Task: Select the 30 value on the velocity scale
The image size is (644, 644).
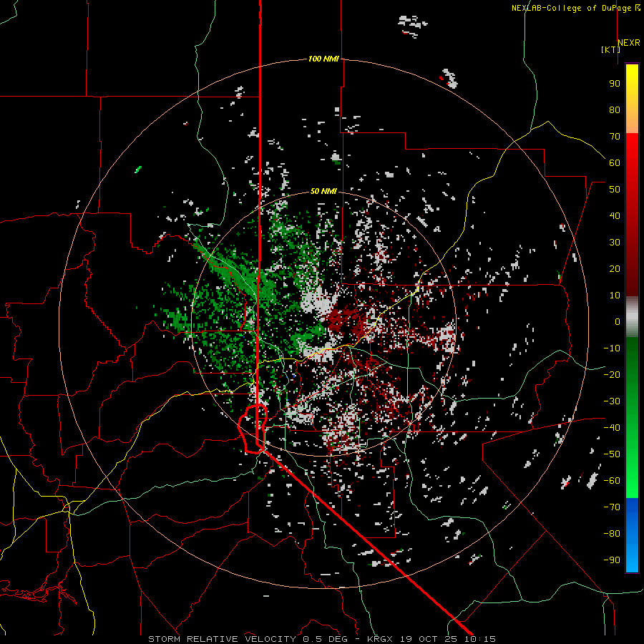Action: pyautogui.click(x=615, y=243)
